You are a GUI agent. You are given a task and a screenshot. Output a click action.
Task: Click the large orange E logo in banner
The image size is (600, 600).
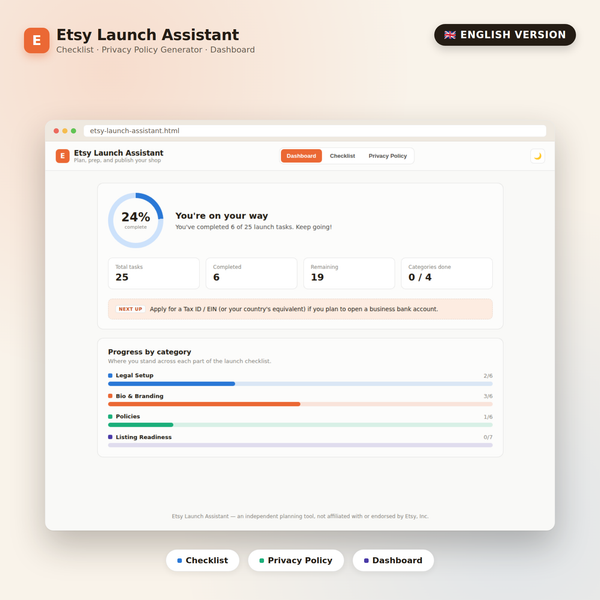pos(37,40)
